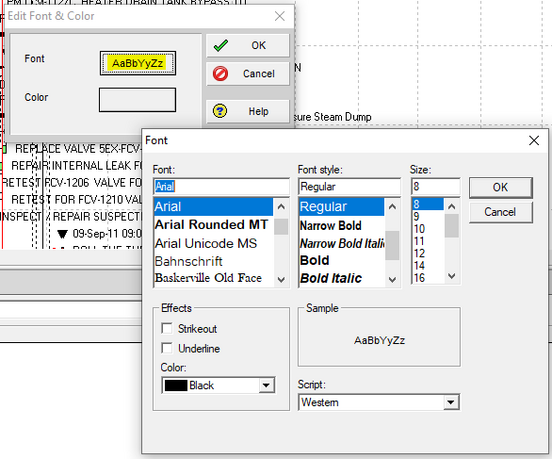Click the Size input field
The image size is (552, 459).
pos(435,187)
